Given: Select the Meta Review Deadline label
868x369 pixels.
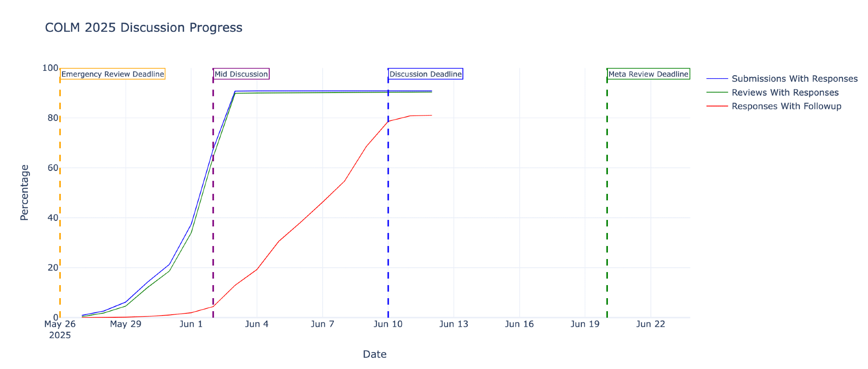Looking at the screenshot, I should [x=648, y=74].
